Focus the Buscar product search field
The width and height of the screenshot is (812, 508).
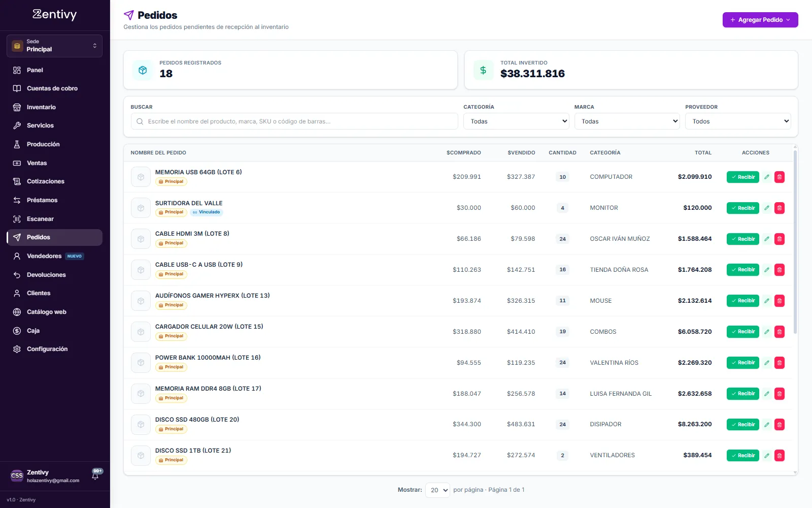294,121
